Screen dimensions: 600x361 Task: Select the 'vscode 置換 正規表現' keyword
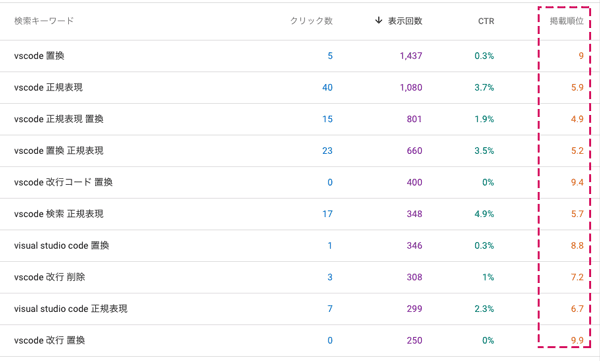pos(59,151)
